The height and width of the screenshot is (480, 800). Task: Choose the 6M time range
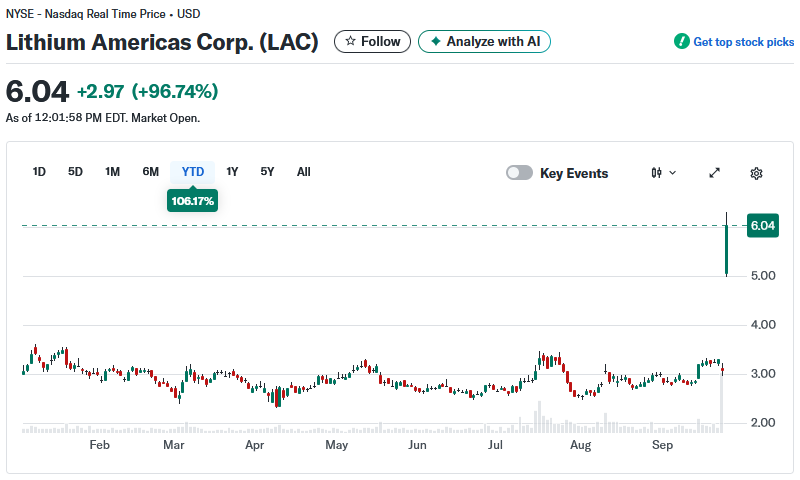click(150, 172)
